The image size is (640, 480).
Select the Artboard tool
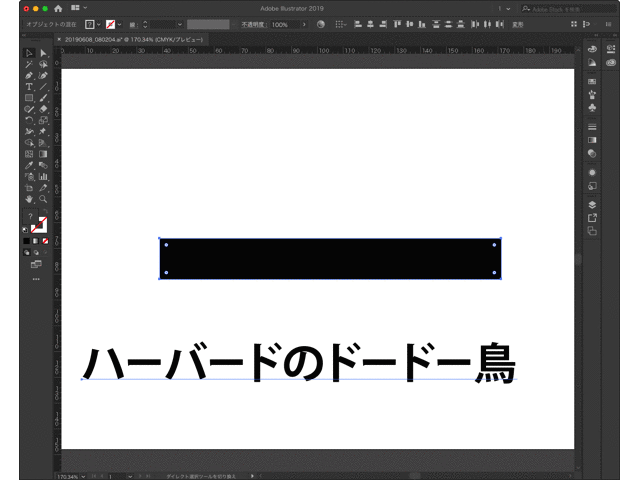coord(29,188)
